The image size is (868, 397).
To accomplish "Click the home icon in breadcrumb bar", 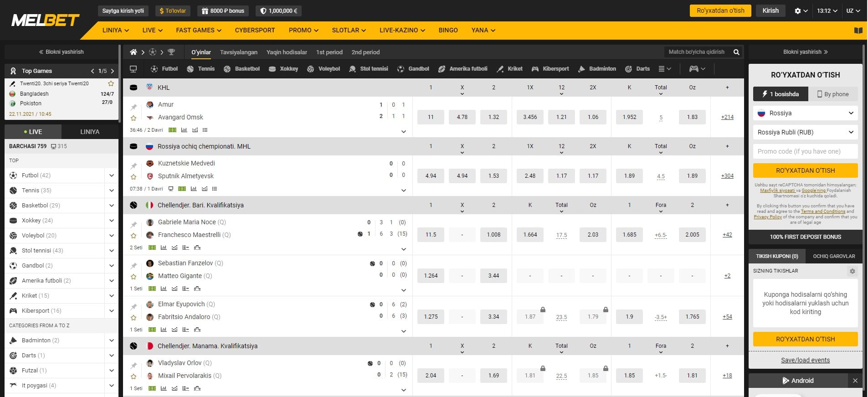I will point(133,52).
